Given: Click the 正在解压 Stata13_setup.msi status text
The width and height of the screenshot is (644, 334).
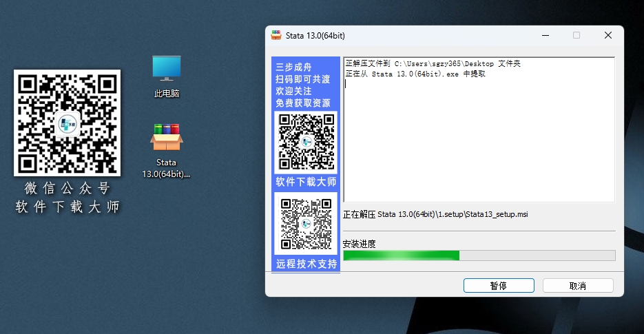Looking at the screenshot, I should tap(435, 214).
